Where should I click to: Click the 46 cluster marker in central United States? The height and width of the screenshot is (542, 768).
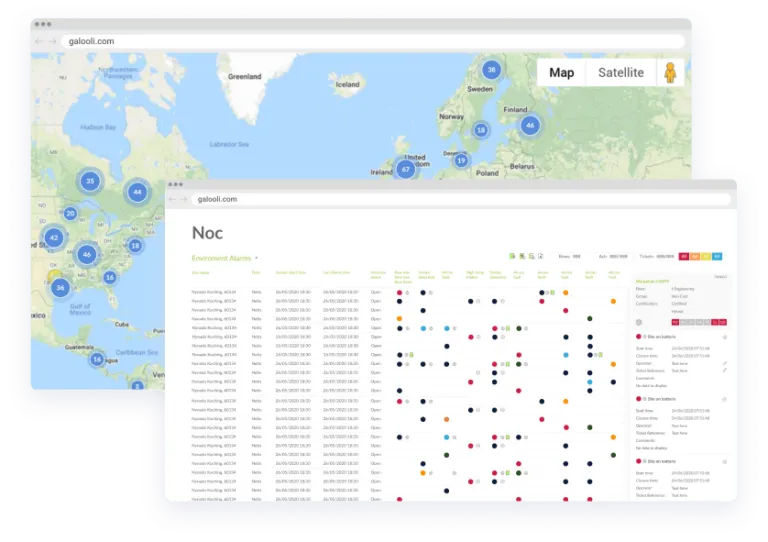(87, 254)
